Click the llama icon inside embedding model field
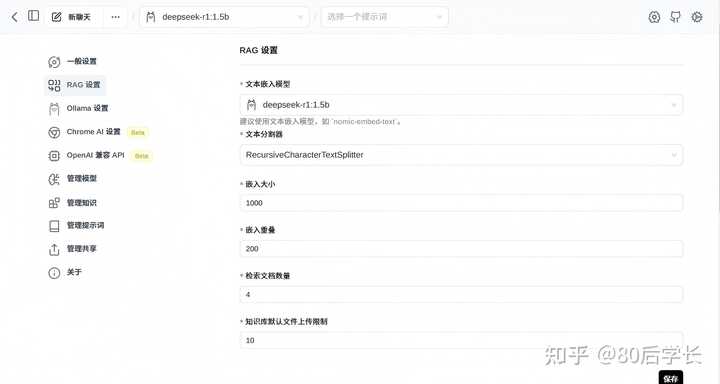Viewport: 720px width, 384px height. [x=251, y=105]
